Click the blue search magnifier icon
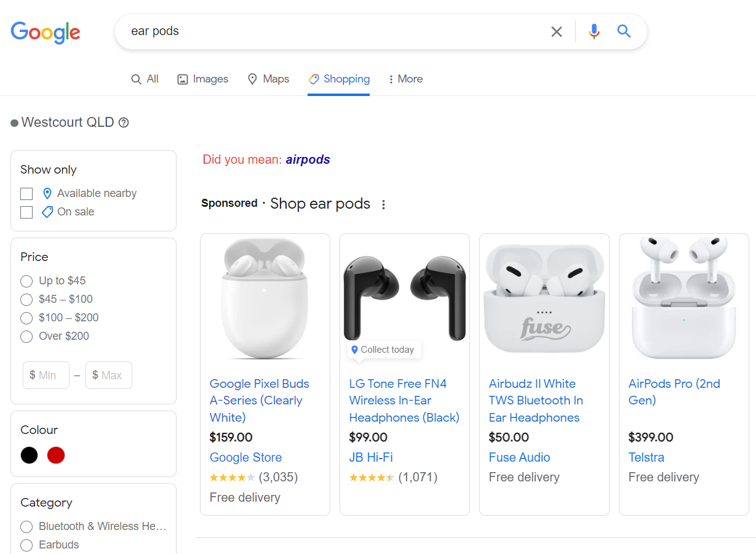The image size is (756, 554). tap(624, 31)
